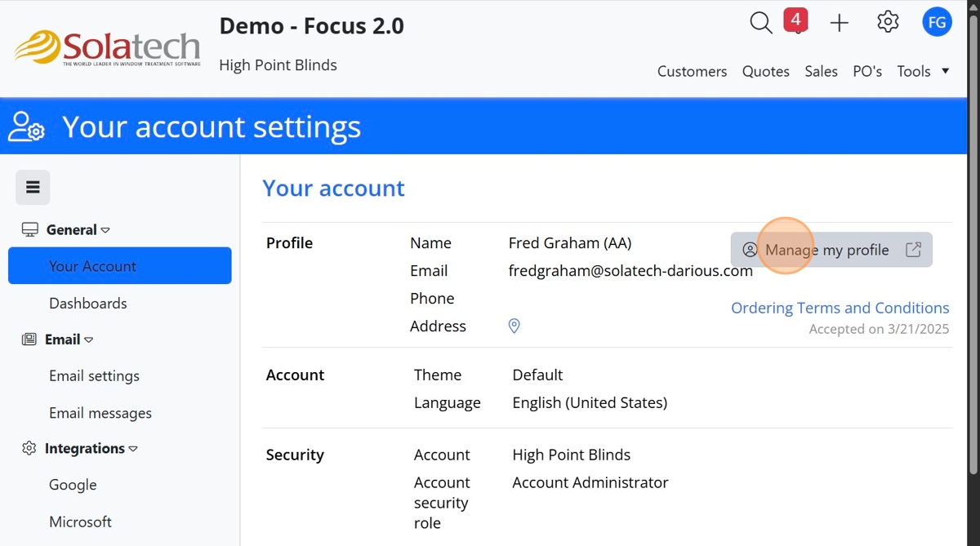Open the Customers menu

pyautogui.click(x=692, y=71)
